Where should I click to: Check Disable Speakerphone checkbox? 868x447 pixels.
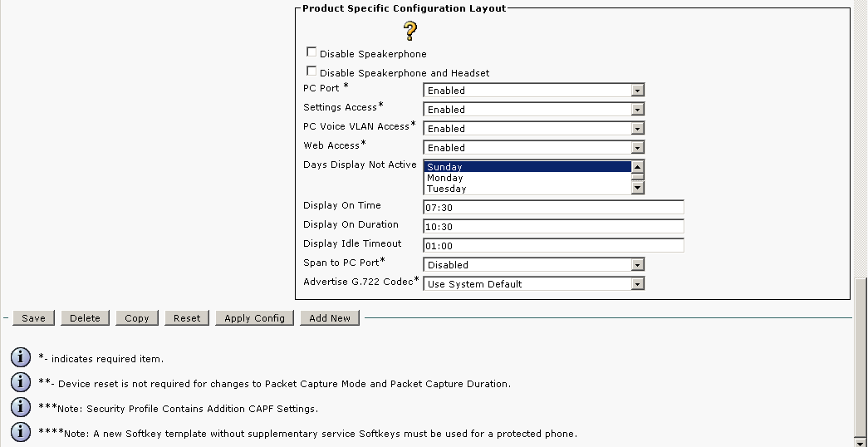tap(311, 52)
